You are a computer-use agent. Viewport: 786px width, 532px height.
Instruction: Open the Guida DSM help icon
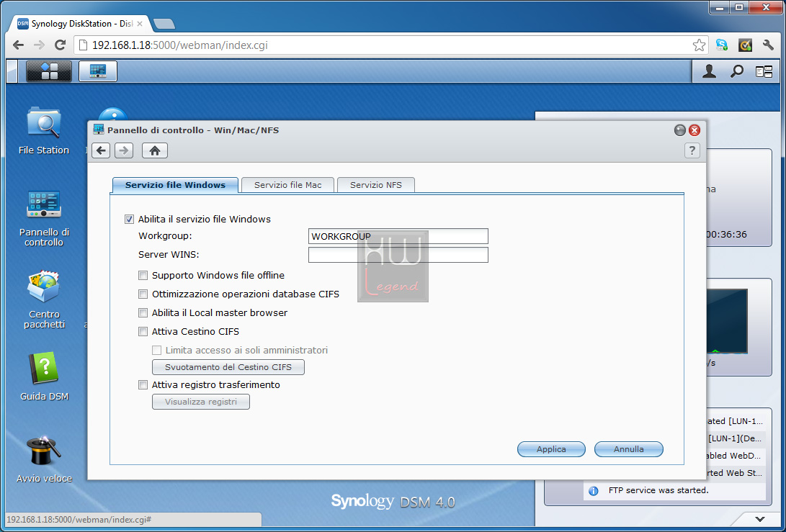click(44, 377)
